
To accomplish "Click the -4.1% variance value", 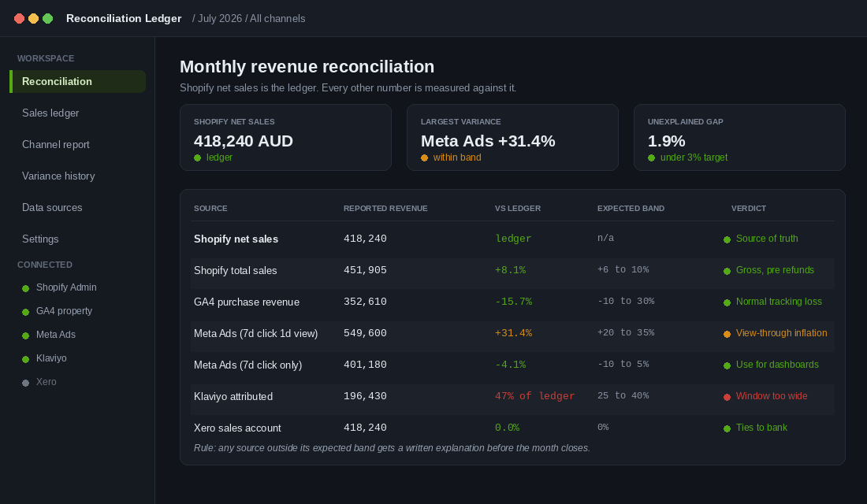I will 511,365.
